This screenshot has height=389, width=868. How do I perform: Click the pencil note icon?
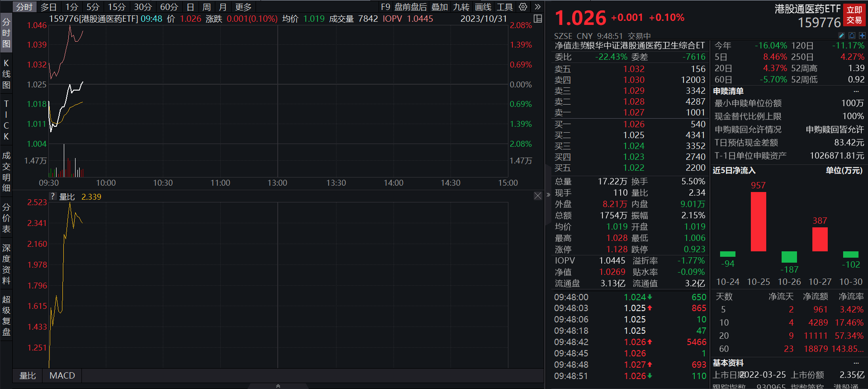click(841, 35)
